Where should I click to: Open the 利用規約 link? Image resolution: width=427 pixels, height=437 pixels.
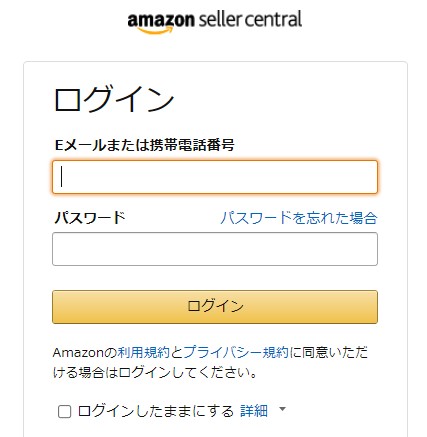tap(143, 352)
